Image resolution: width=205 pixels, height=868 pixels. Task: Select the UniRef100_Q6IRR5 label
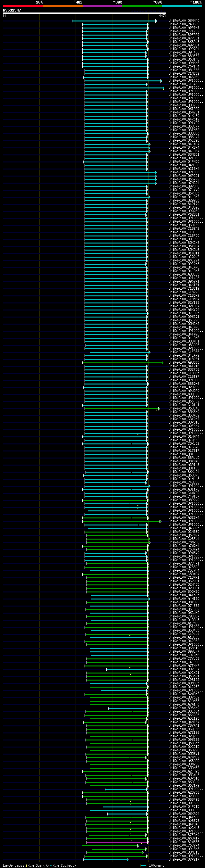(x=184, y=109)
